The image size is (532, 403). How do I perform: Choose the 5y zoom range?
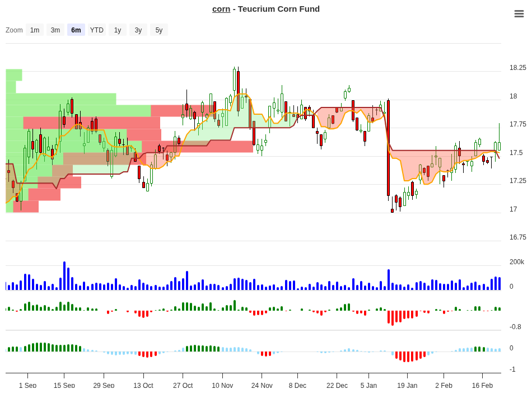[x=159, y=30]
